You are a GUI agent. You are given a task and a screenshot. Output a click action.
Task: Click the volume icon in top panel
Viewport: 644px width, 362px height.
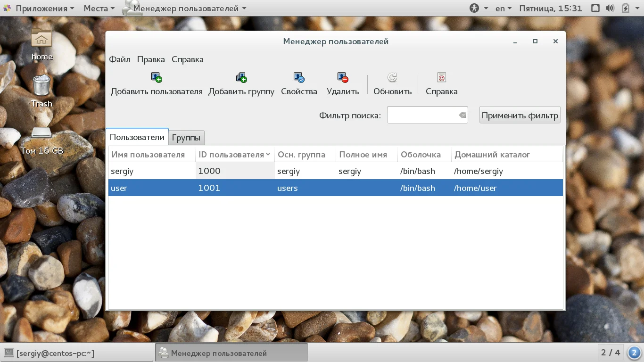coord(610,8)
